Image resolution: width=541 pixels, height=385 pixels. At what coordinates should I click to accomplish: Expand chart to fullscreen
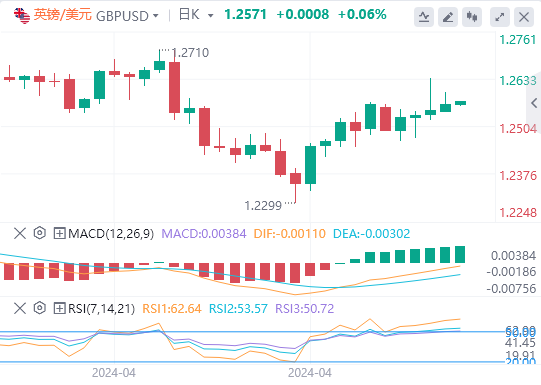tap(500, 17)
